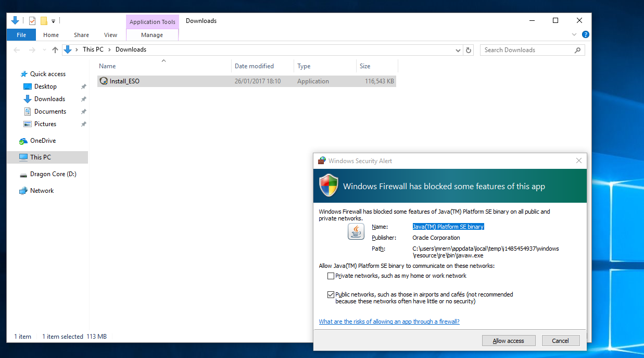Click the New folder icon in title bar

click(x=44, y=21)
